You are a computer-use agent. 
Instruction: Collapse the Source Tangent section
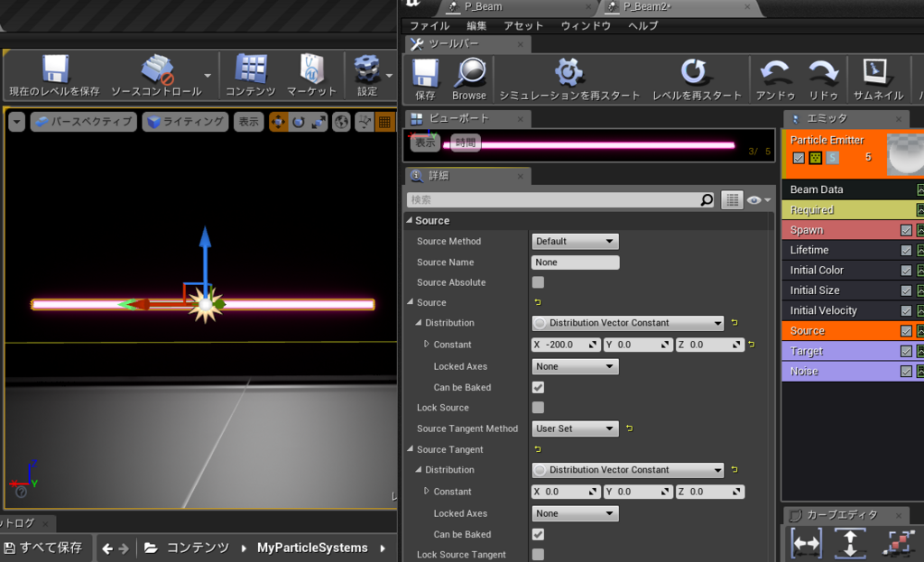pos(411,449)
